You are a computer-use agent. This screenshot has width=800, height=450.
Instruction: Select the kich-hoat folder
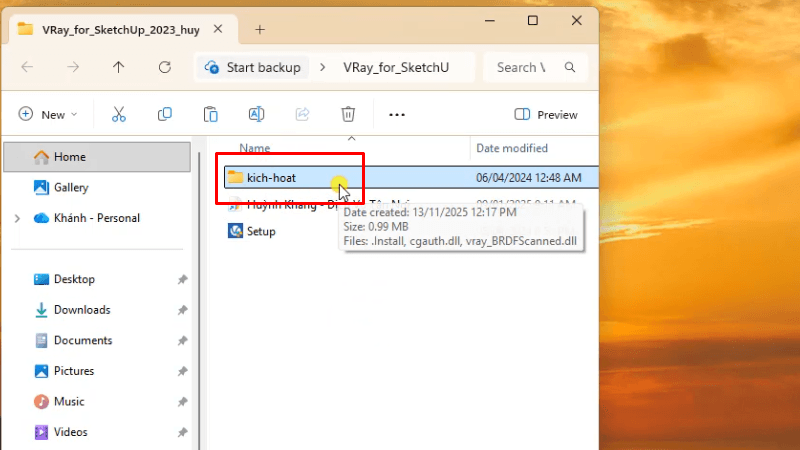click(x=271, y=178)
